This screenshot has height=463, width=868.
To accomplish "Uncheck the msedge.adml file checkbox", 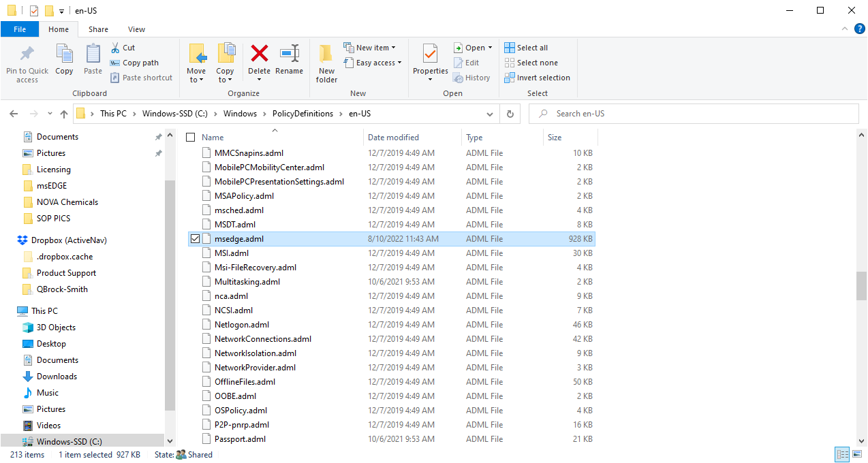I will (x=195, y=238).
